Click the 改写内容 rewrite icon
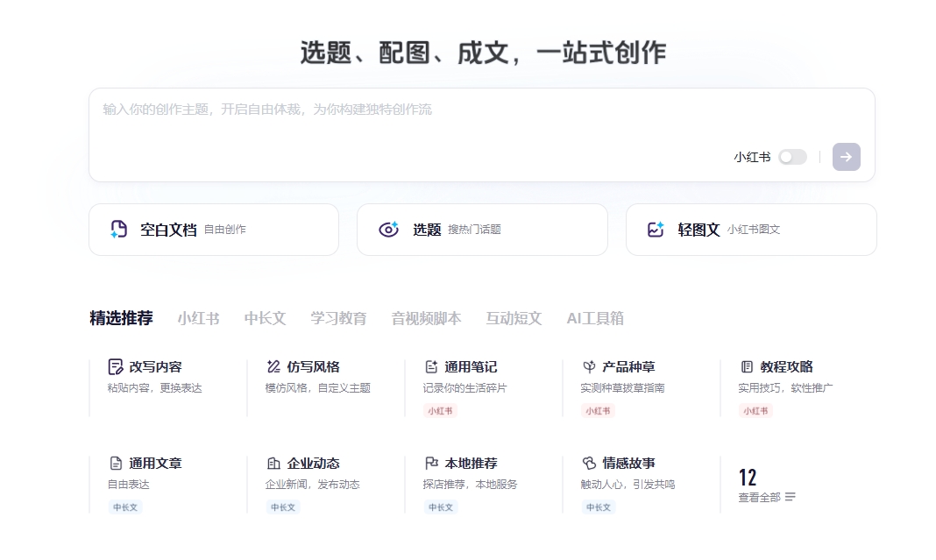This screenshot has width=936, height=560. 116,366
